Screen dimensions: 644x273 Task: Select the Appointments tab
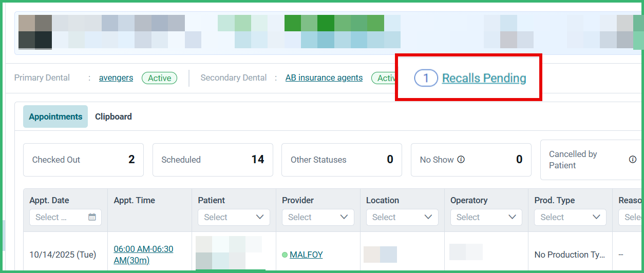[x=55, y=116]
